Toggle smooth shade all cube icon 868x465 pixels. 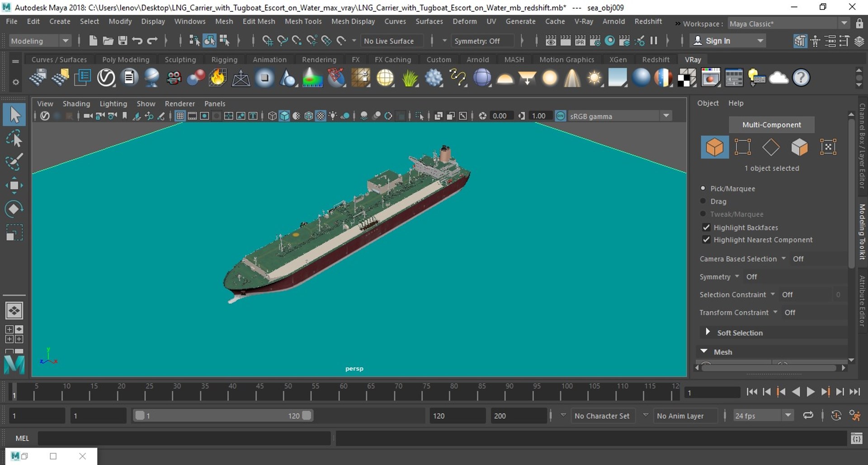284,116
